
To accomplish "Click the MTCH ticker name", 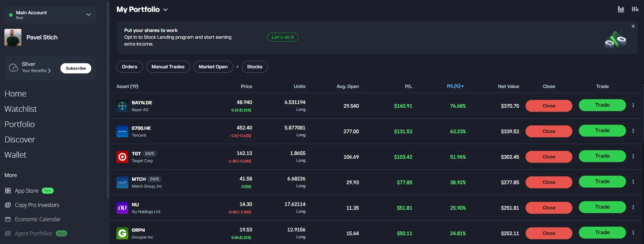I will click(139, 179).
